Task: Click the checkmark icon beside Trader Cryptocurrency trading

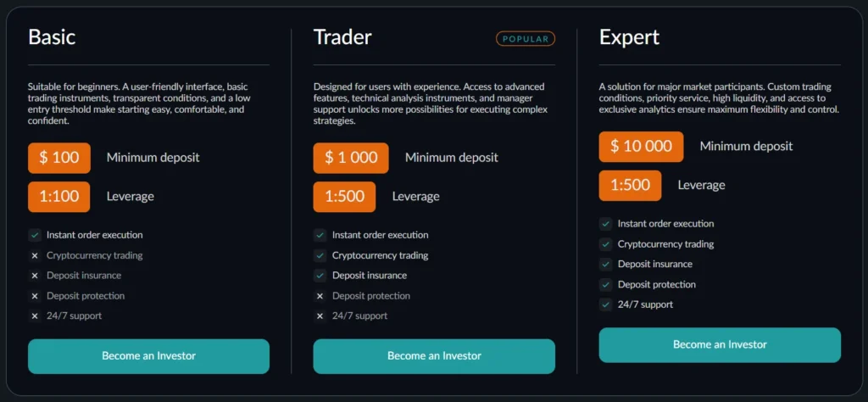Action: (x=320, y=255)
